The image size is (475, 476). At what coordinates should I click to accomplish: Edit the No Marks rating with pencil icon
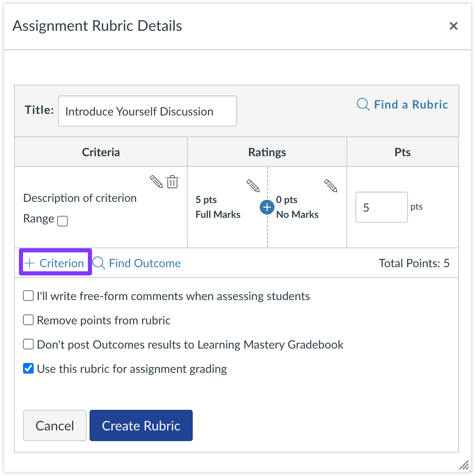(330, 185)
